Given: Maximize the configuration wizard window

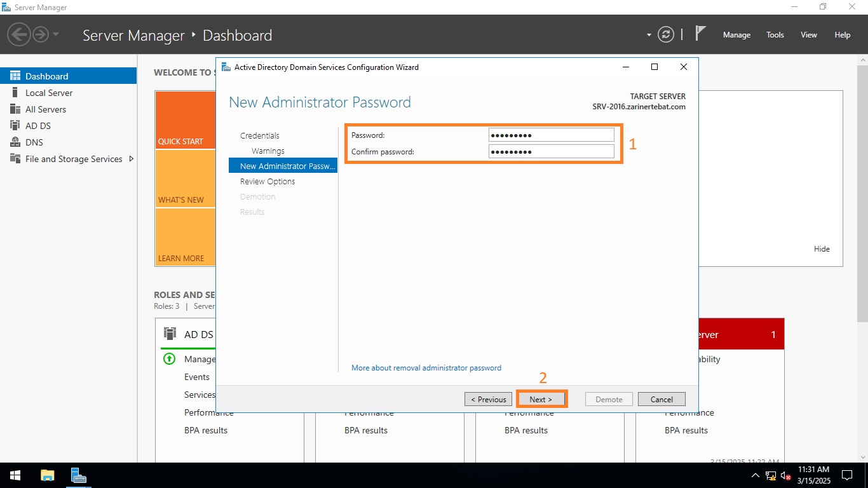Looking at the screenshot, I should tap(654, 67).
